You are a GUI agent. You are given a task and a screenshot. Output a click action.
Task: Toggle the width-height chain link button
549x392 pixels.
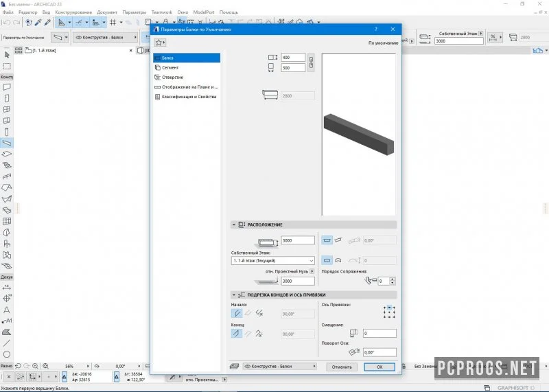[x=311, y=62]
